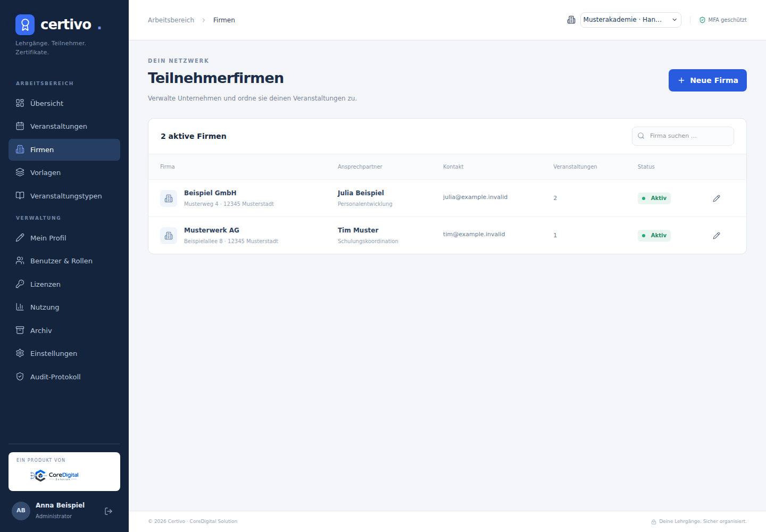Click the Benutzer & Rollen users icon
The image size is (766, 532).
tap(20, 261)
